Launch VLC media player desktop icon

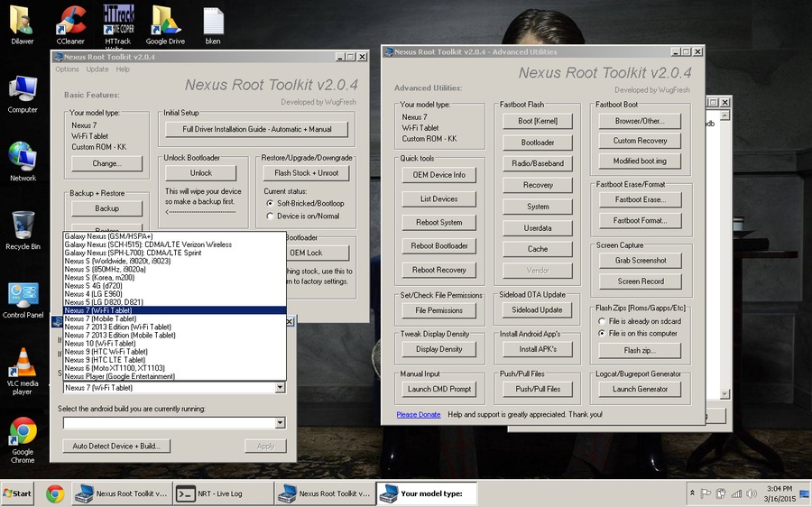pyautogui.click(x=23, y=372)
